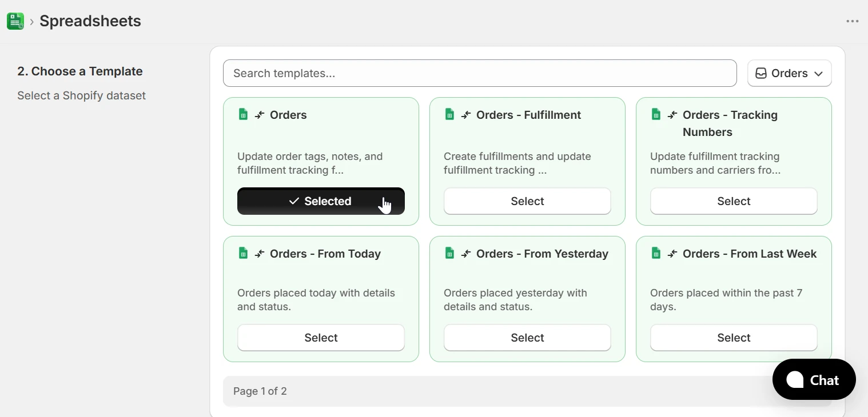Click sheet icon on Orders - Tracking Numbers

(x=656, y=114)
